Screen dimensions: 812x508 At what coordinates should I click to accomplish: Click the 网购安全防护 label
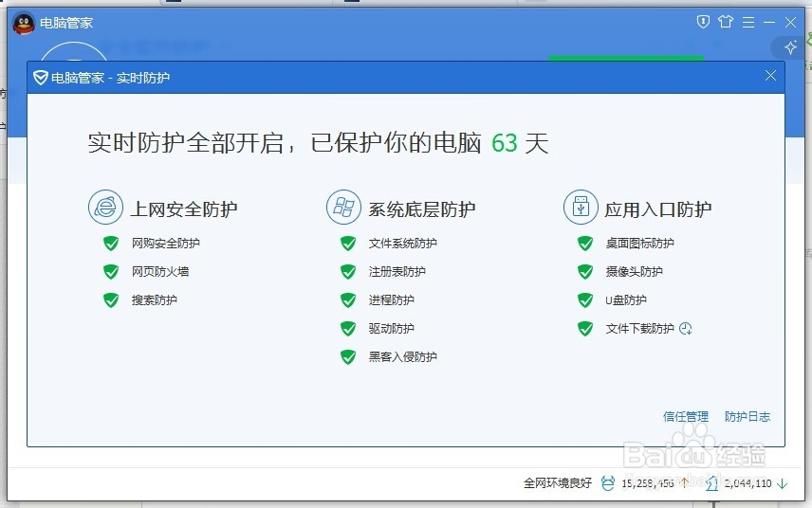(x=166, y=244)
